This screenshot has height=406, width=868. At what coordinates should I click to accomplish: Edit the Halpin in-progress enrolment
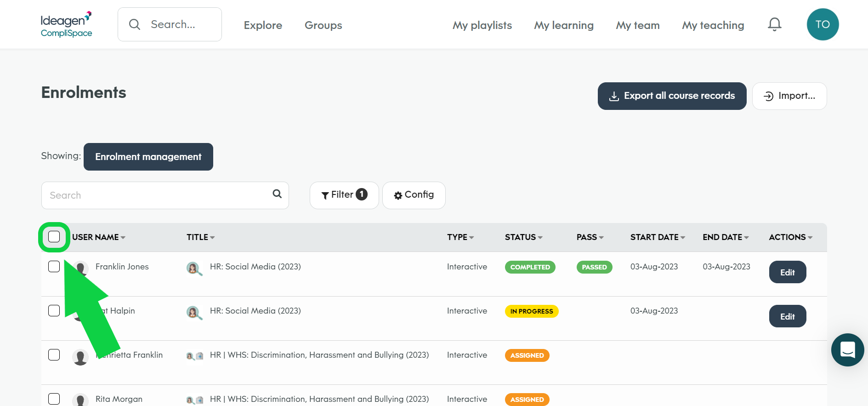point(788,316)
